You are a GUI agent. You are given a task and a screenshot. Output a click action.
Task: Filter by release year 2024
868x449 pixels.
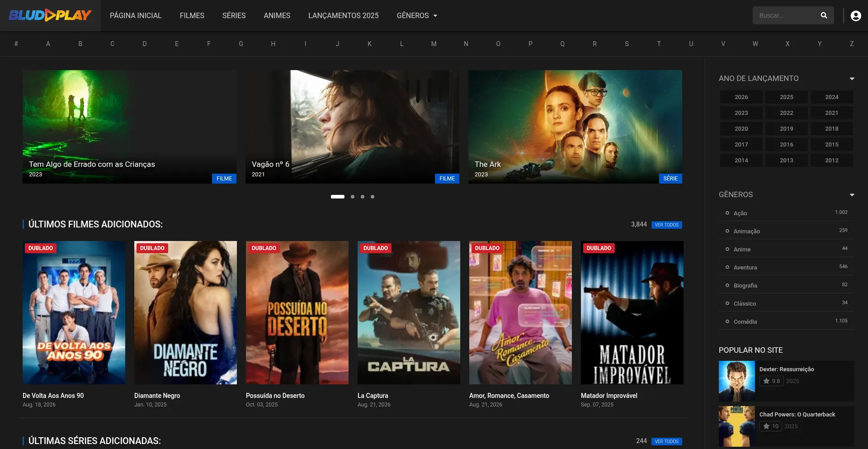tap(832, 97)
